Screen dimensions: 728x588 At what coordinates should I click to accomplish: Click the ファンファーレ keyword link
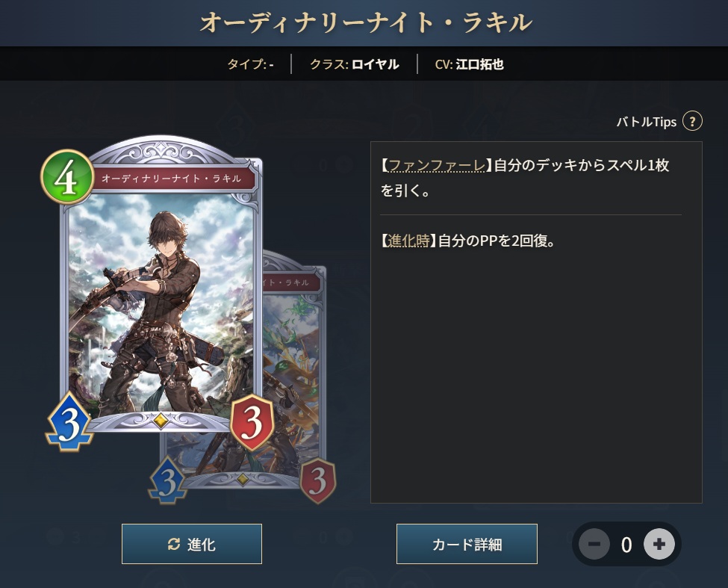click(x=437, y=165)
